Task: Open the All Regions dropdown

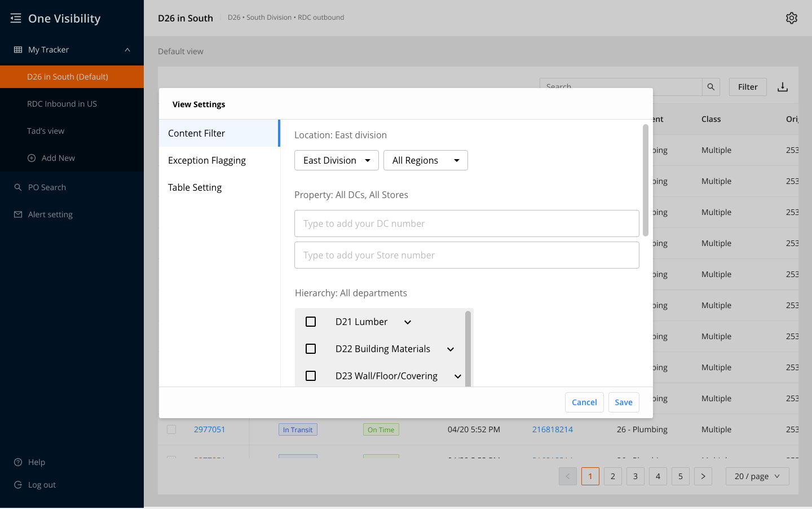Action: point(426,160)
